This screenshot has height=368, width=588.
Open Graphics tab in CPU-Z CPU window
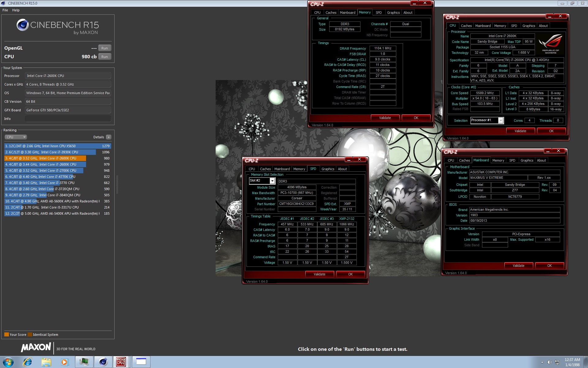pos(529,26)
